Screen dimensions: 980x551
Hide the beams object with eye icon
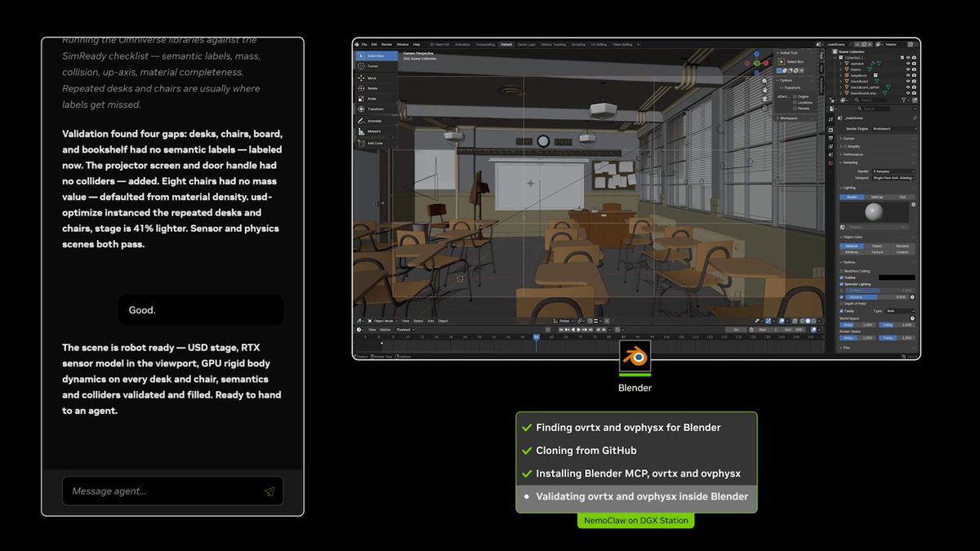coord(908,69)
